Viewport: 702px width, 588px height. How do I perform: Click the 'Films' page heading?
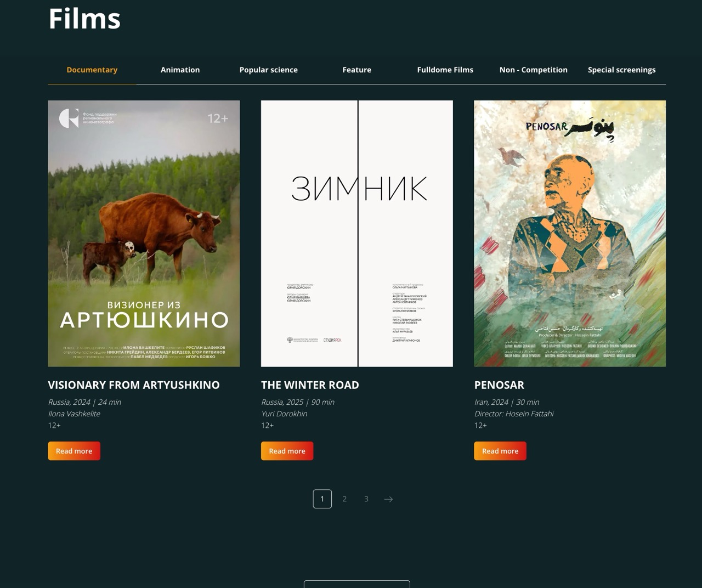point(84,18)
